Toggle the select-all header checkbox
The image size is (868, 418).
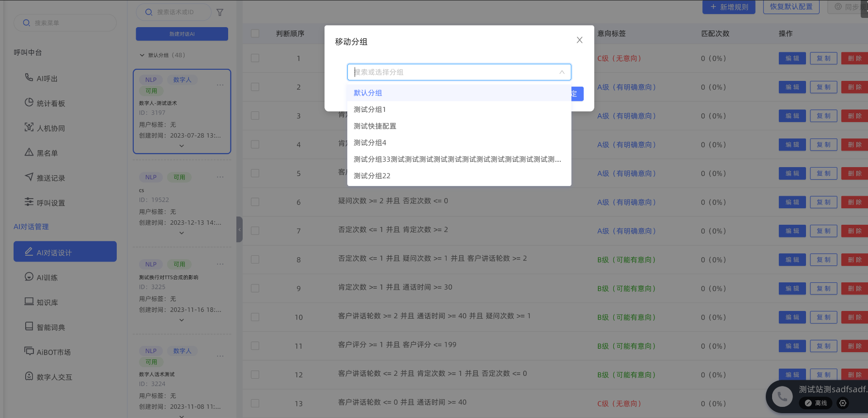[x=255, y=33]
